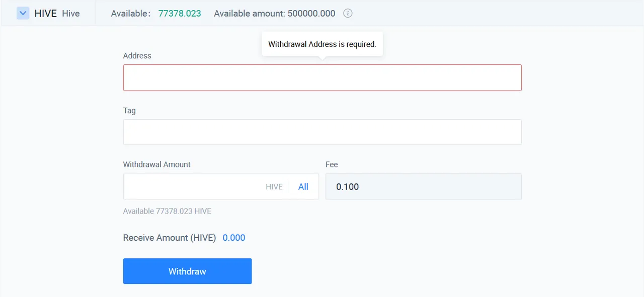Click the Withdrawal Amount input box
The width and height of the screenshot is (644, 297).
[x=221, y=186]
